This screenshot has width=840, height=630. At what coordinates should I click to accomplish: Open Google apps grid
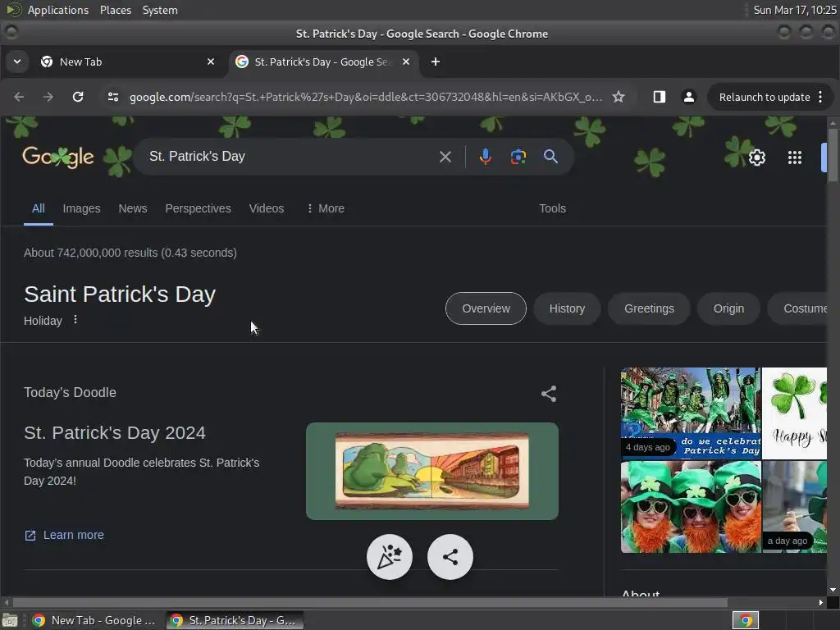pyautogui.click(x=795, y=157)
